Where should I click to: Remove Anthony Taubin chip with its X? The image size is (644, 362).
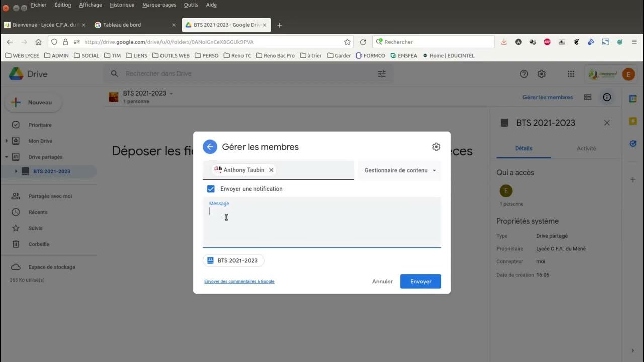tap(271, 170)
